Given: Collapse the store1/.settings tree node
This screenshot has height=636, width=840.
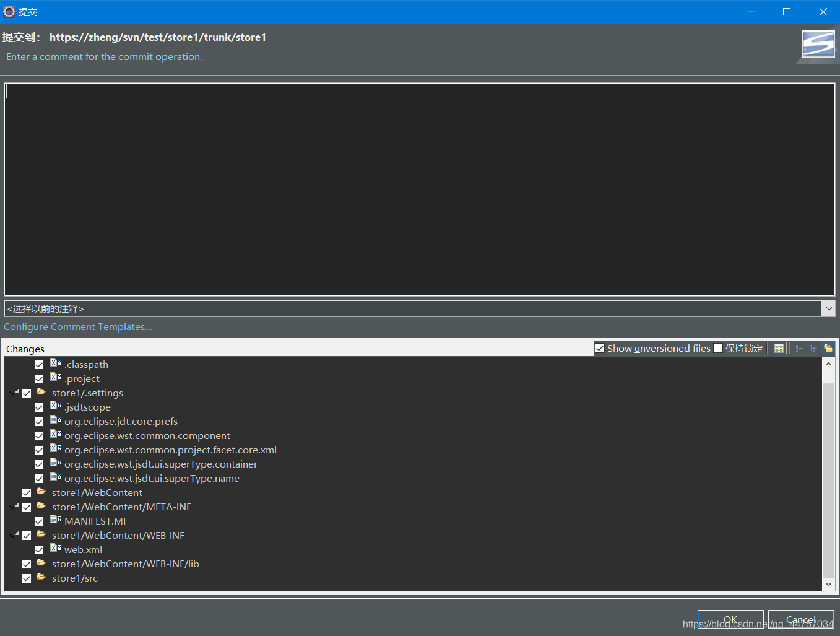Looking at the screenshot, I should [x=14, y=393].
